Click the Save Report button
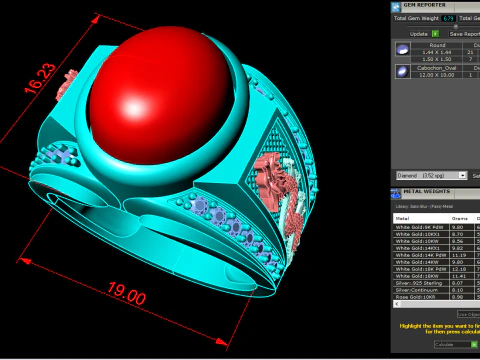480x360 pixels. 464,34
